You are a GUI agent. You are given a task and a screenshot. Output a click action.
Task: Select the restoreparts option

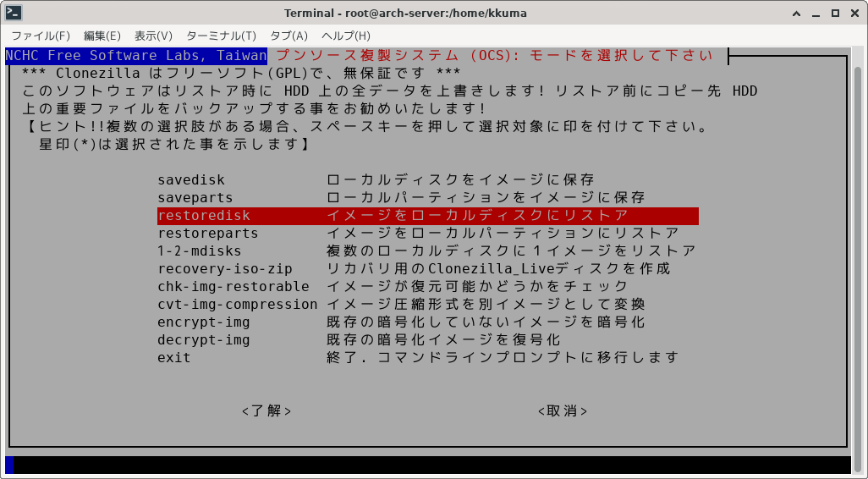(x=208, y=234)
